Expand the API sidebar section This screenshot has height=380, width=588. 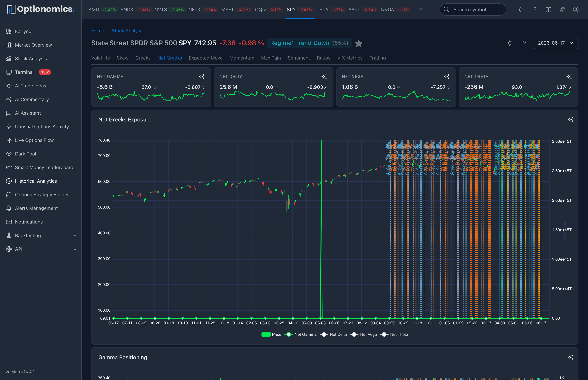41,249
